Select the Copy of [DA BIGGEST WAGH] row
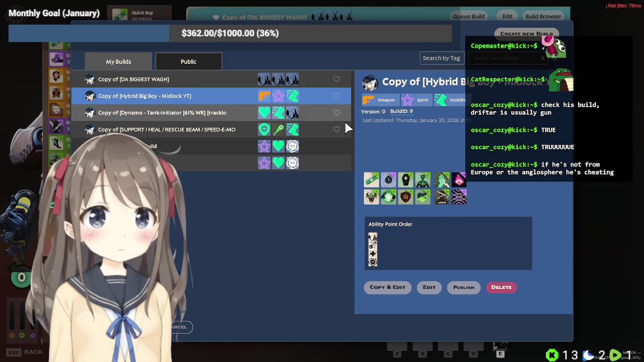644x362 pixels. [211, 79]
